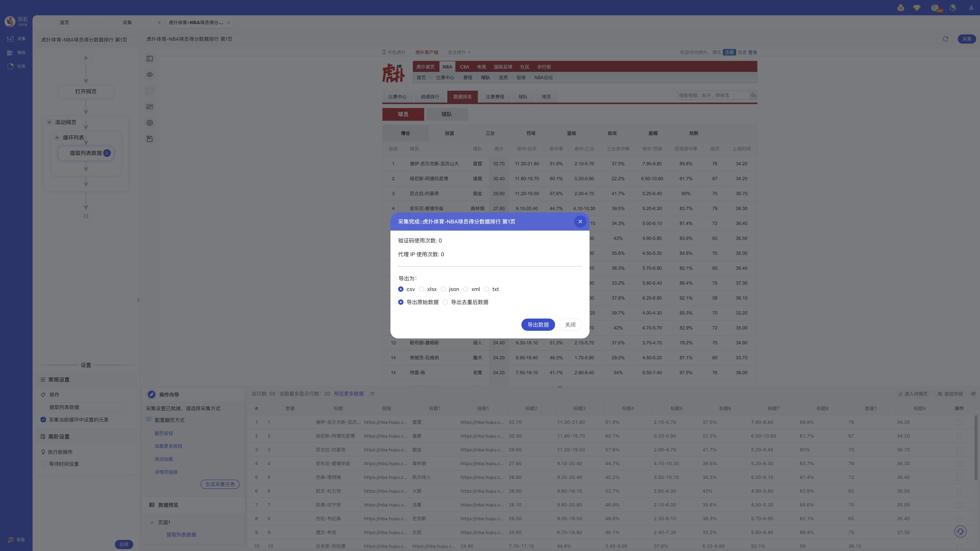980x551 pixels.
Task: Click the play button above the workflow
Action: [86, 58]
